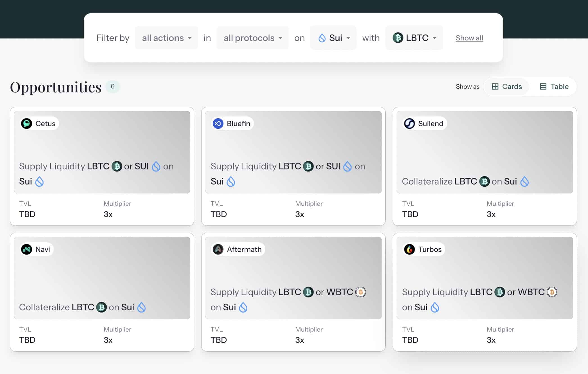Click the Cetus protocol logo icon
The width and height of the screenshot is (588, 374).
[26, 124]
